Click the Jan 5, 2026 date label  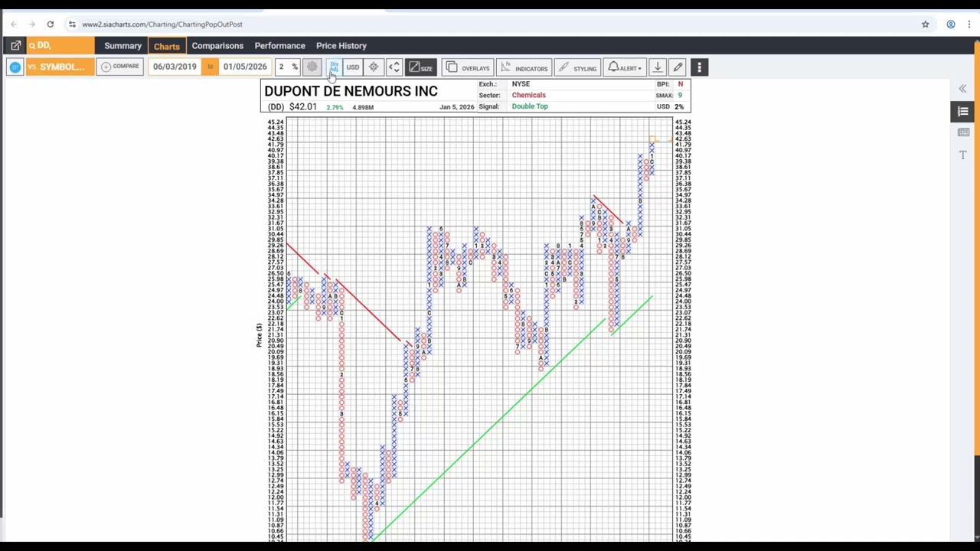point(457,107)
